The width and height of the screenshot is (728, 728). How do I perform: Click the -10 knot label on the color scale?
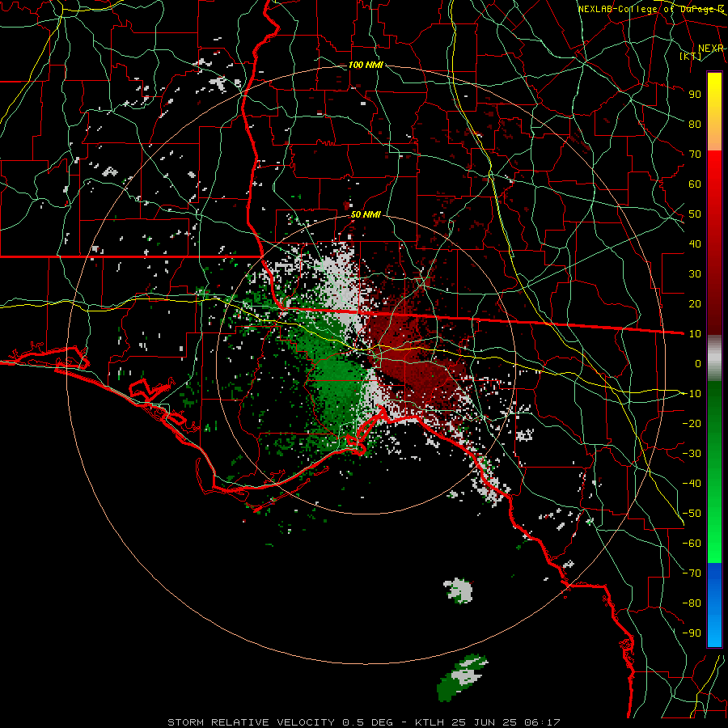692,394
